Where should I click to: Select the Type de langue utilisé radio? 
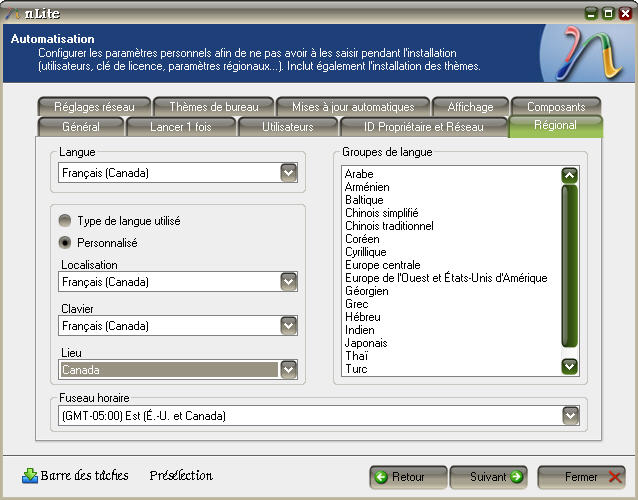[65, 221]
